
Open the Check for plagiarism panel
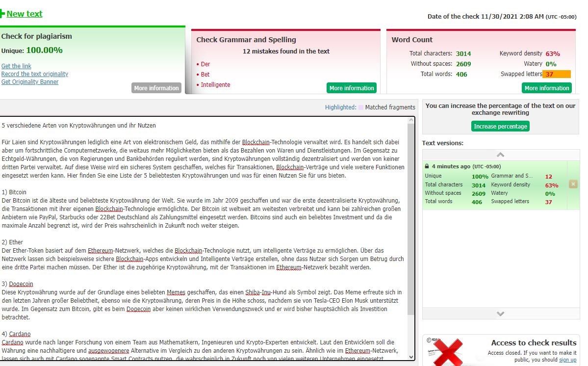(37, 36)
